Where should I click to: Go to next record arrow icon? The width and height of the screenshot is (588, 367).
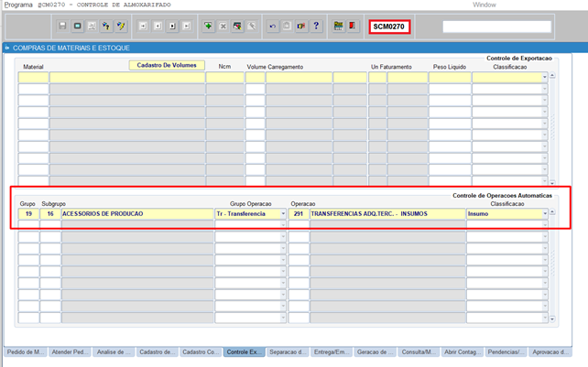(172, 26)
